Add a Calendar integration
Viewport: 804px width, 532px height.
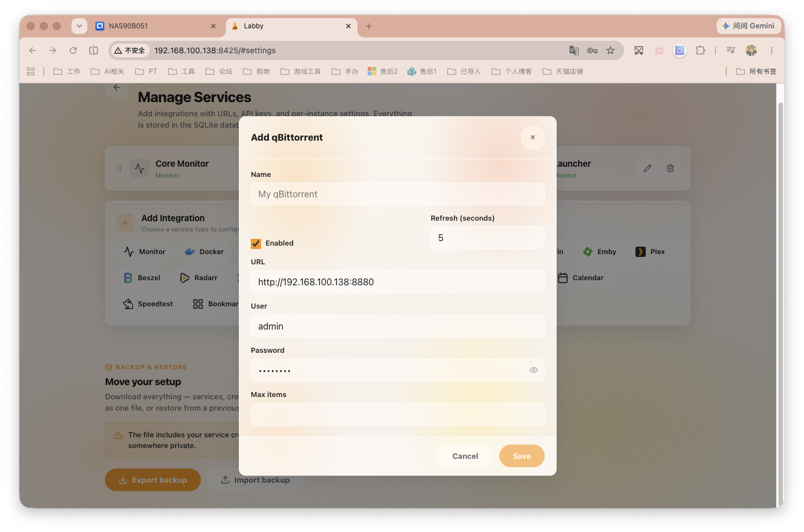point(581,278)
